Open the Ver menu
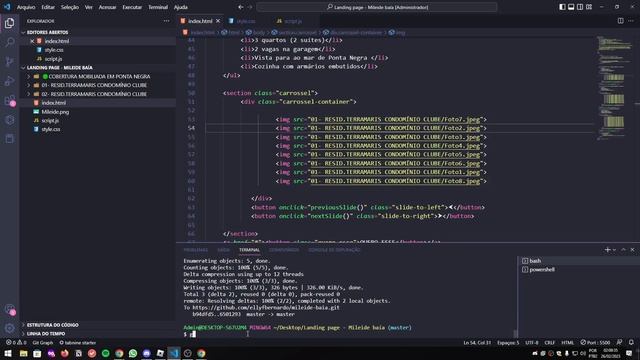640x360 pixels. [89, 7]
